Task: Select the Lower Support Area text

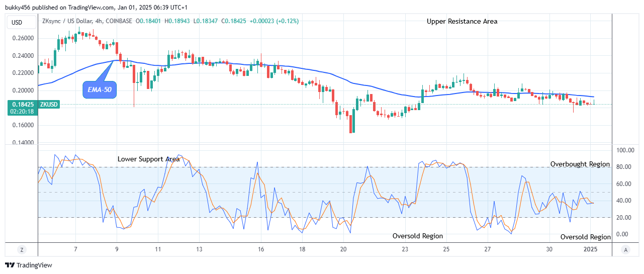Action: point(149,159)
